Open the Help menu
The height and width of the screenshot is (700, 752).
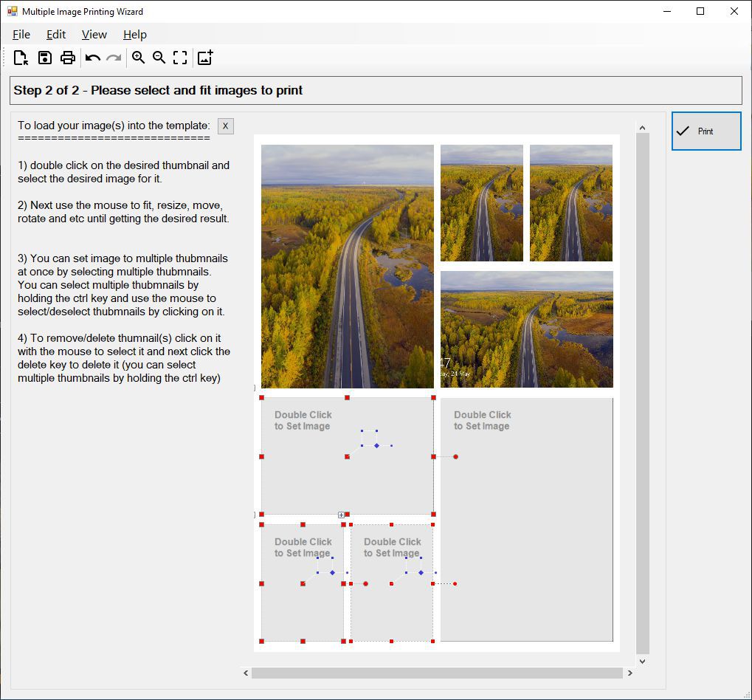[134, 34]
